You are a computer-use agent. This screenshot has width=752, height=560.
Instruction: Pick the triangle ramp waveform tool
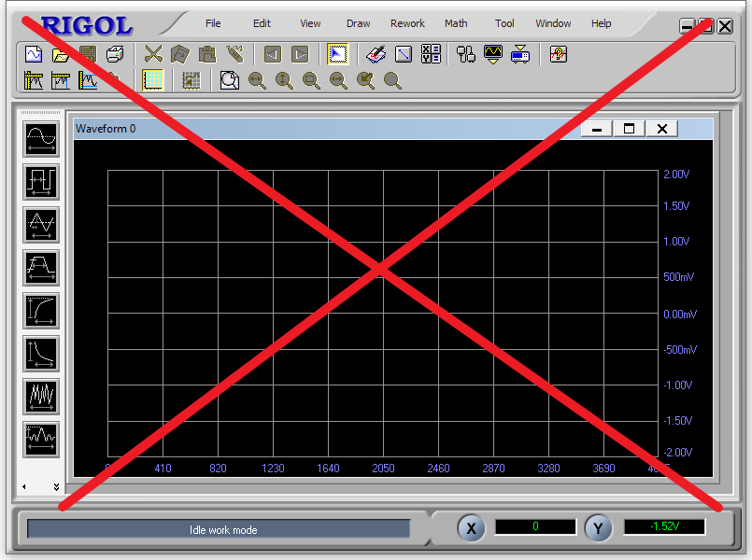tap(41, 224)
